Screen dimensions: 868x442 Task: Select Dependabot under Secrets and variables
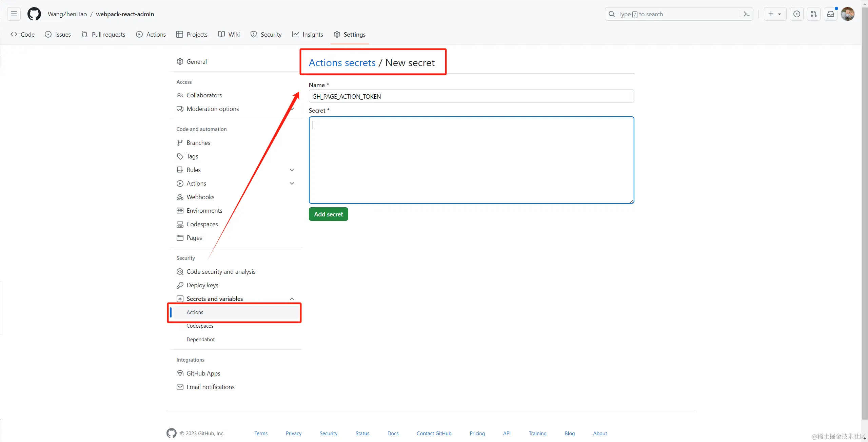[x=200, y=339]
